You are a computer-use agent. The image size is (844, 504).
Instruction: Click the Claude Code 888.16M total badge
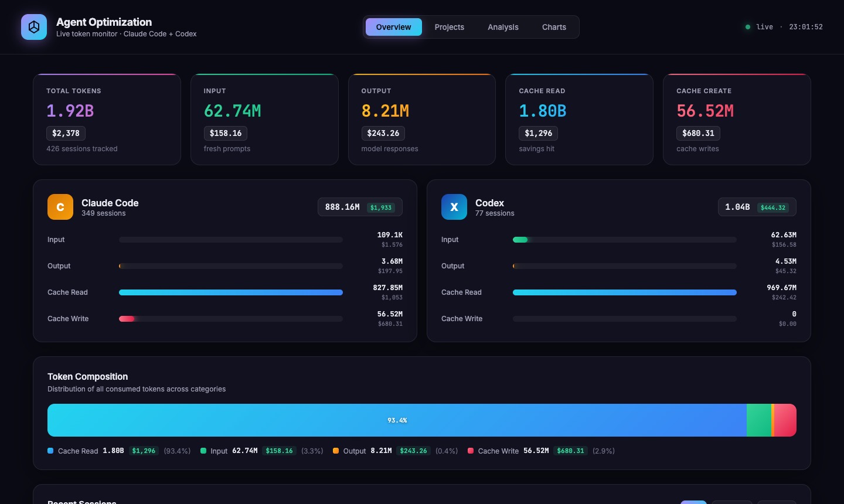(360, 207)
